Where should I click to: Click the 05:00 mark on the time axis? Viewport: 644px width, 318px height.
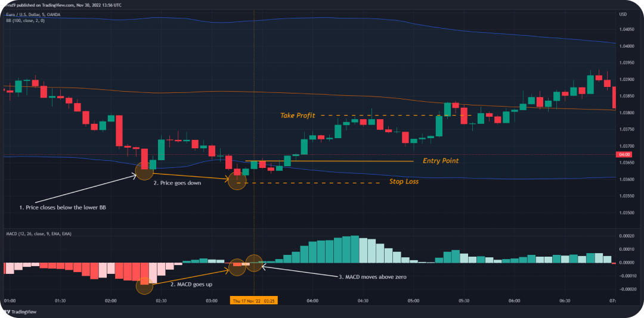coord(413,301)
